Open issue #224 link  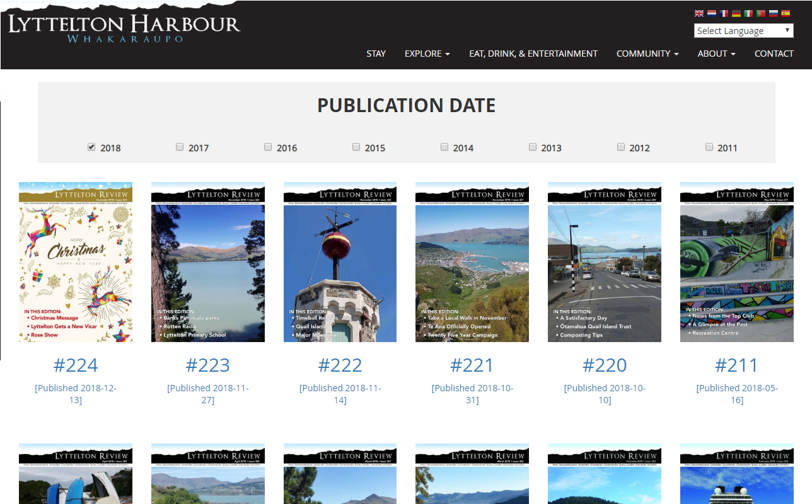(x=76, y=365)
